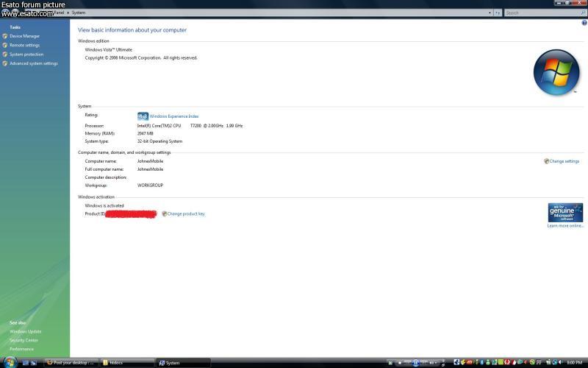Screen dimensions: 588x368
Task: Click the WORKGROUP workgroup value
Action: [x=150, y=185]
